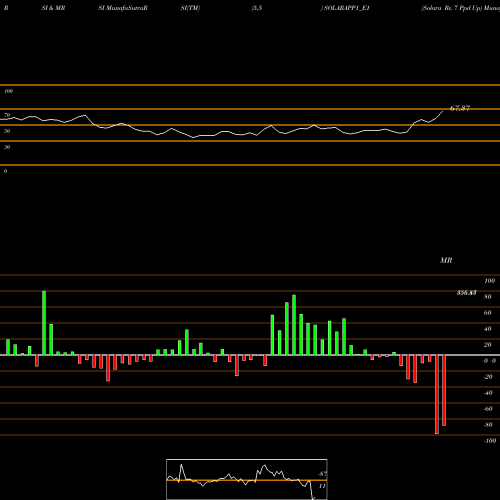The height and width of the screenshot is (500, 500).
Task: Click the MR axis label -100
Action: (x=490, y=441)
